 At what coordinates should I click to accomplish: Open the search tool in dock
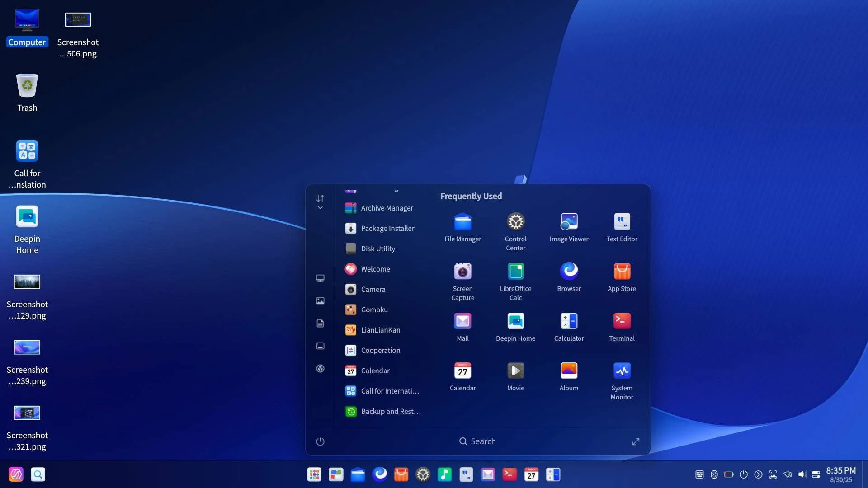(38, 474)
